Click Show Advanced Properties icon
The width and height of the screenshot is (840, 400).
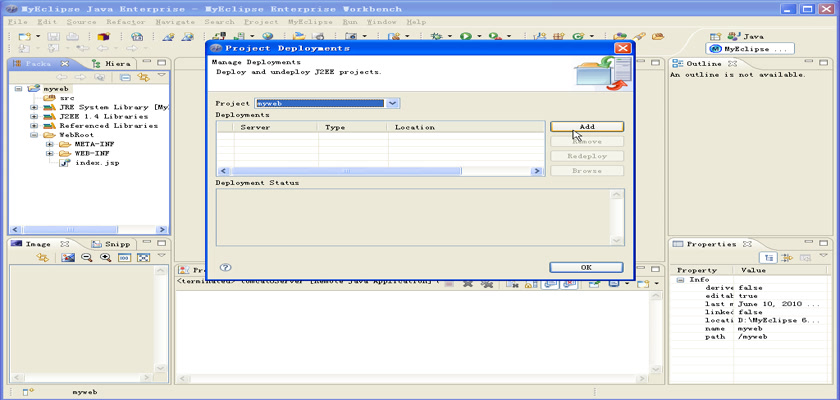pos(786,258)
